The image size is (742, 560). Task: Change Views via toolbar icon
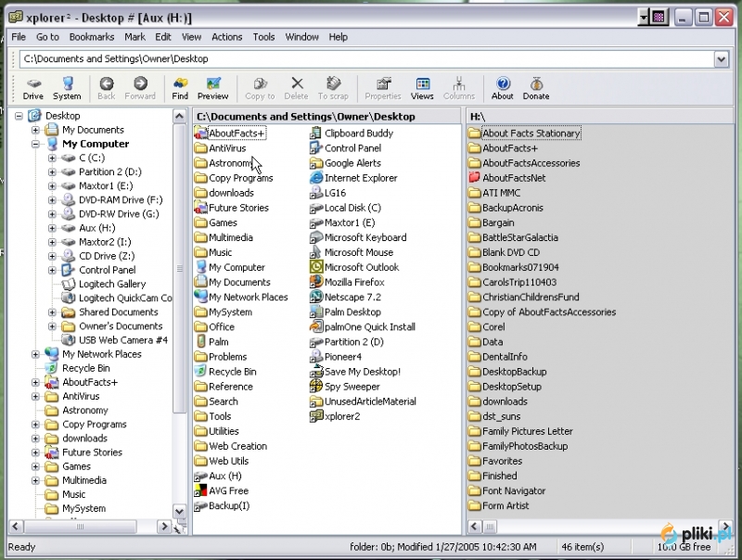[x=422, y=88]
